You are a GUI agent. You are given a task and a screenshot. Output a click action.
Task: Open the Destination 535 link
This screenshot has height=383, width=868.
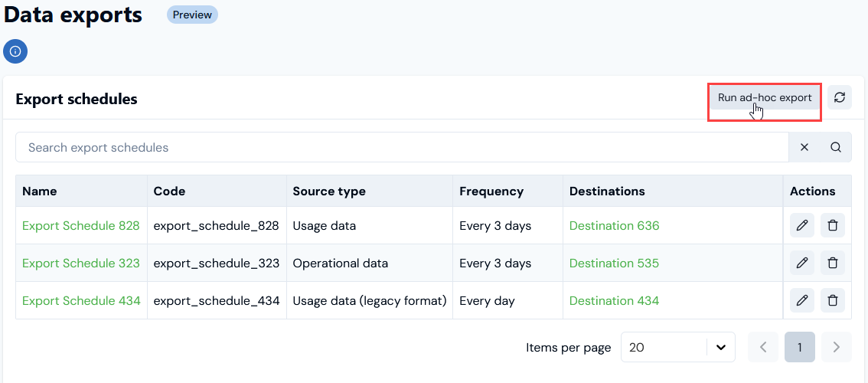pos(614,264)
